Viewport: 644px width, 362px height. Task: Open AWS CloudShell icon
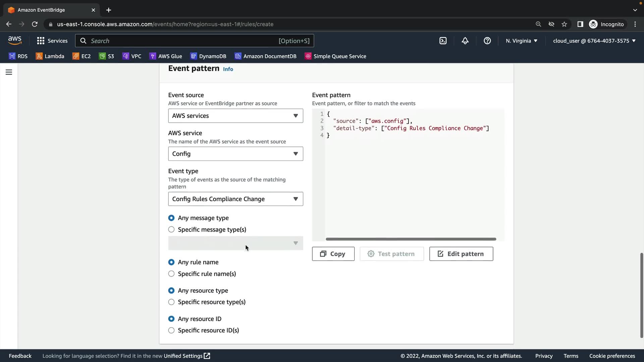click(x=443, y=41)
